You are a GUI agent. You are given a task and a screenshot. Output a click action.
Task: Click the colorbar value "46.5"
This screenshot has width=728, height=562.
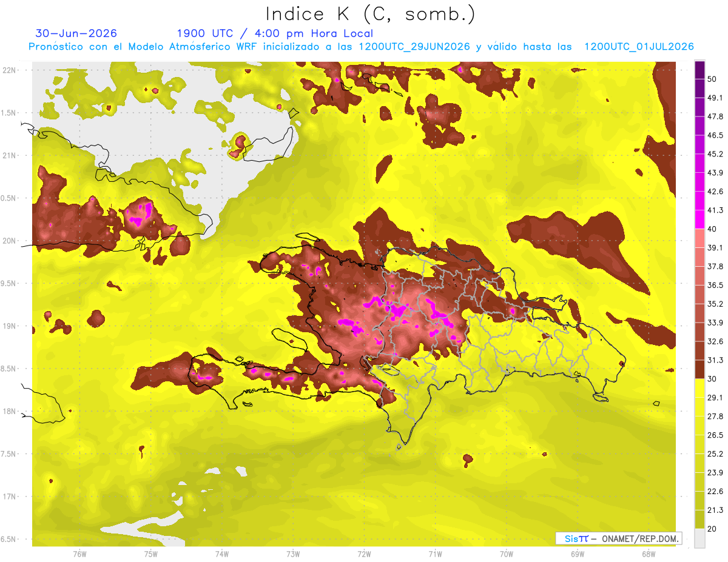pyautogui.click(x=715, y=135)
